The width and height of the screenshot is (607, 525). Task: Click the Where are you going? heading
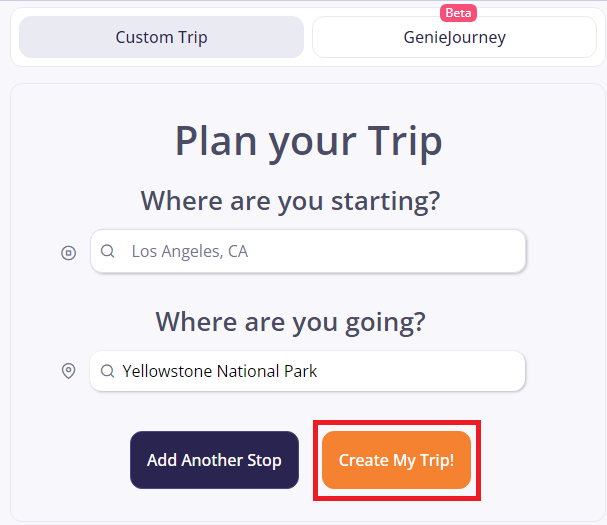pos(290,321)
